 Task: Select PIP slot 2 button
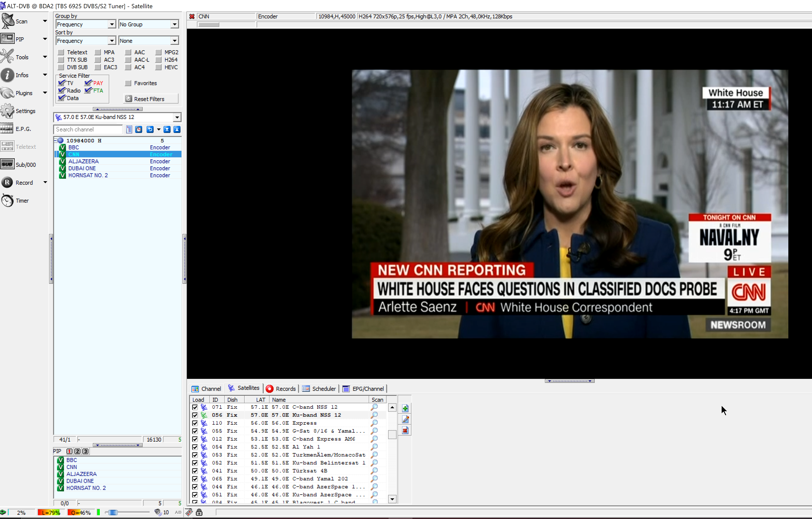(x=78, y=451)
